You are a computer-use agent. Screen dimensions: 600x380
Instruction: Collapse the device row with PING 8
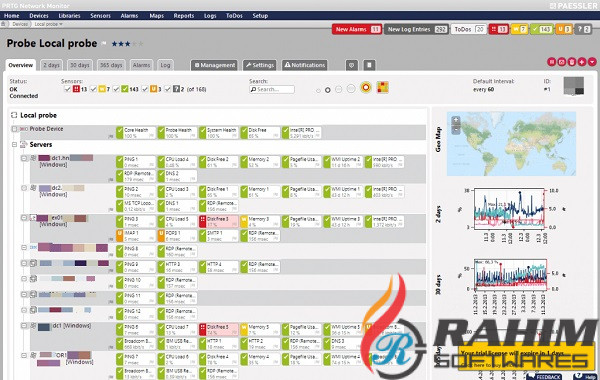point(24,248)
